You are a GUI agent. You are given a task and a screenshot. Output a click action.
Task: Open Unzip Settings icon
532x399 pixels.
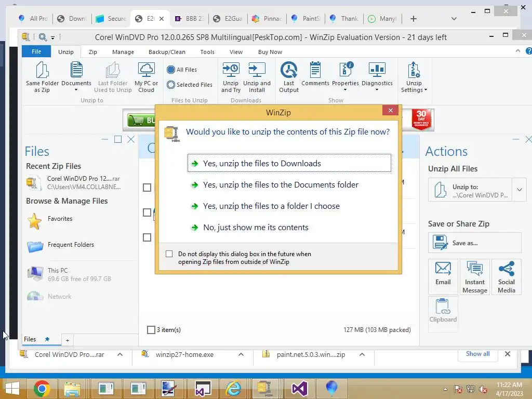coord(414,70)
